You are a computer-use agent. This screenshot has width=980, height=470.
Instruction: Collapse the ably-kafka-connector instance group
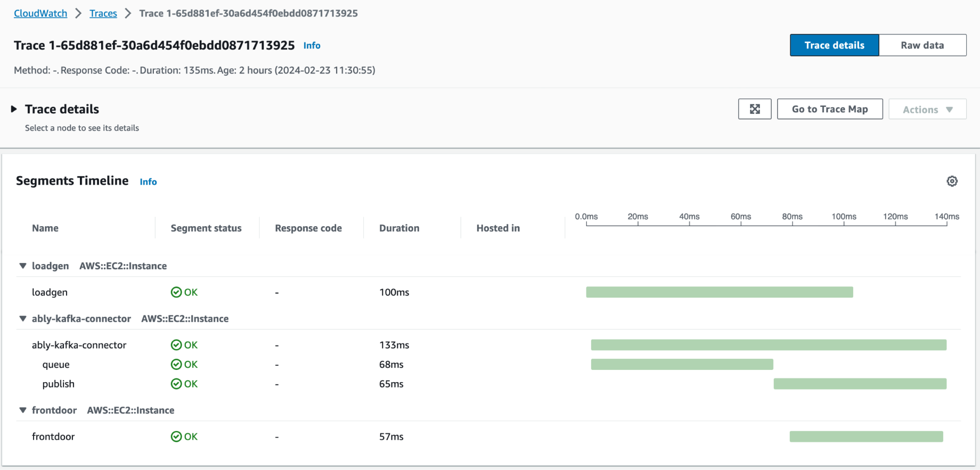pos(23,318)
